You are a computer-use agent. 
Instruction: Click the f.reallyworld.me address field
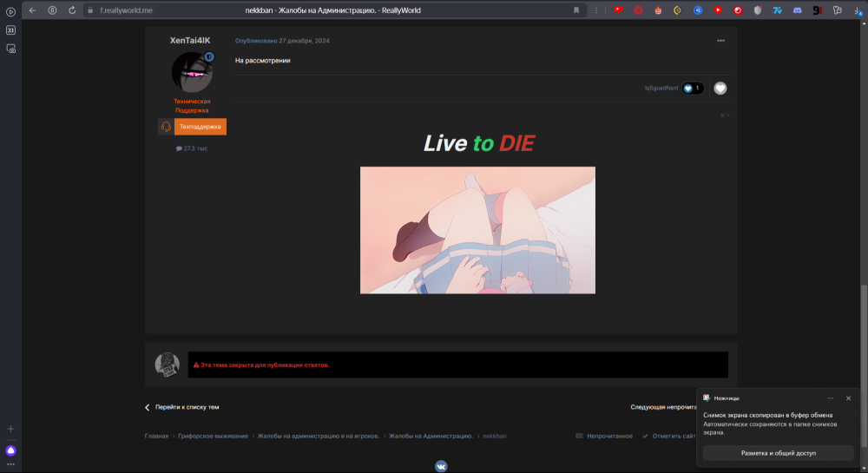tap(126, 10)
